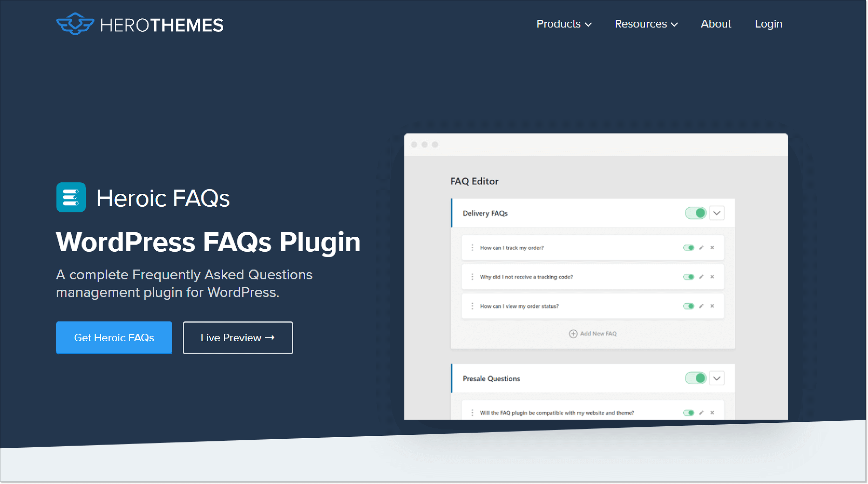This screenshot has width=868, height=484.
Task: Click the Login link in navigation
Action: pos(769,24)
